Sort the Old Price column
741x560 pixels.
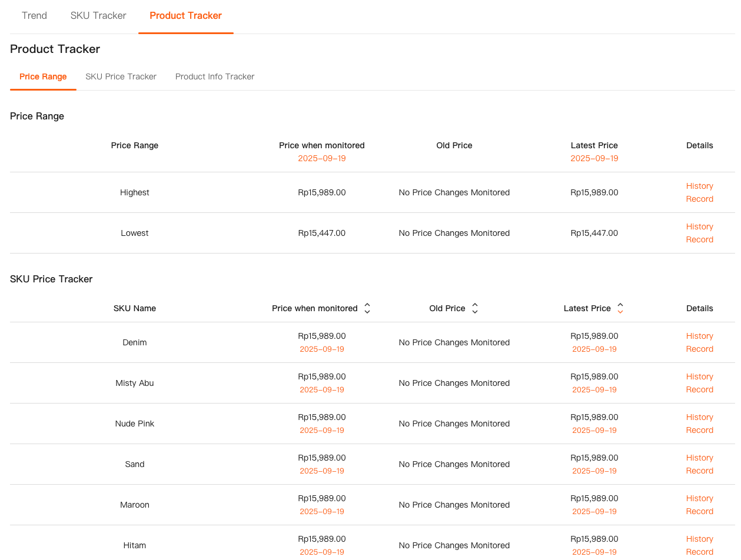pyautogui.click(x=474, y=308)
